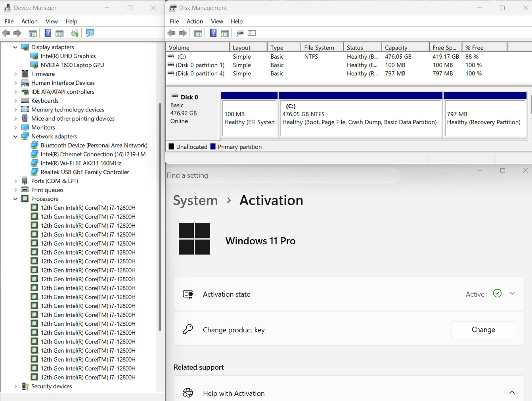Click checklist settings icon in Disk Management toolbar
Viewport: 532px width, 401px height.
252,33
